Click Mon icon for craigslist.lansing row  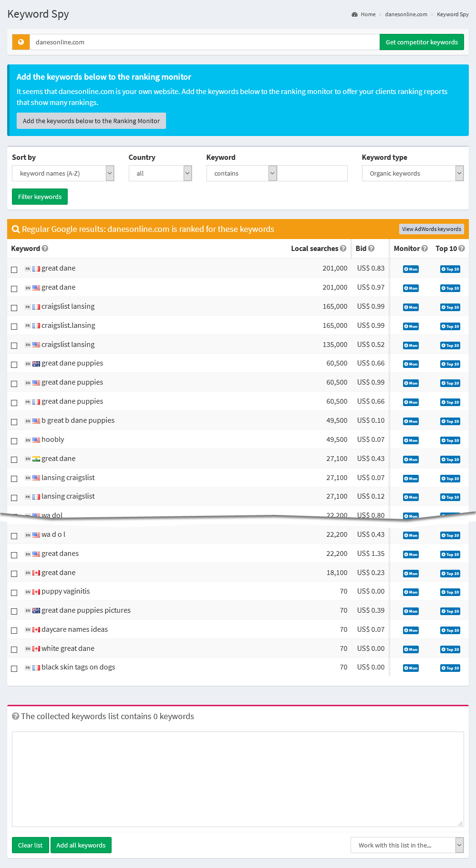pyautogui.click(x=411, y=326)
